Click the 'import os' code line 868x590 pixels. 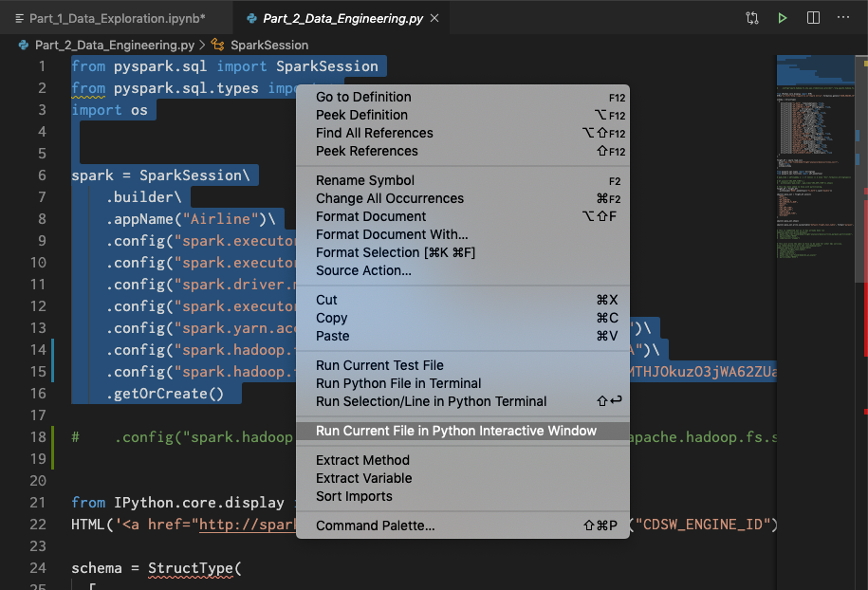110,110
